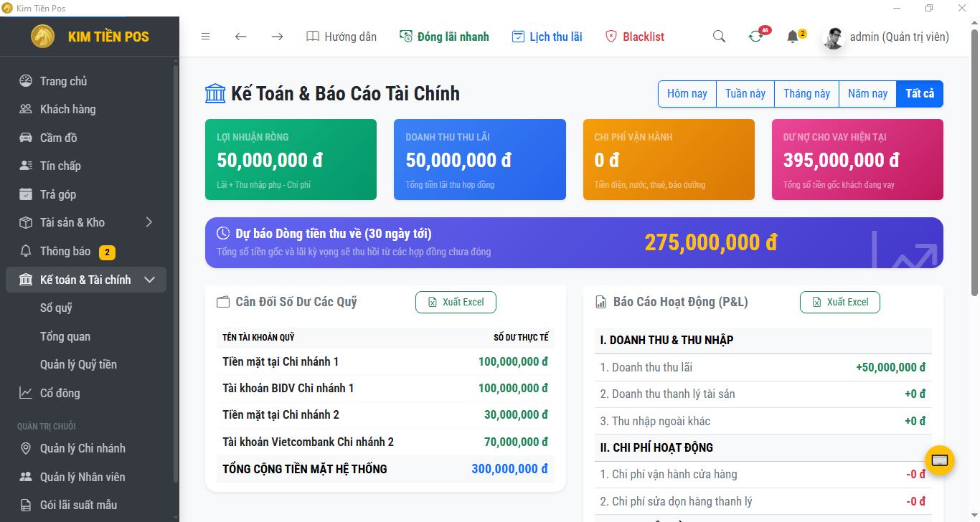
Task: Open the search magnifier icon
Action: (x=719, y=37)
